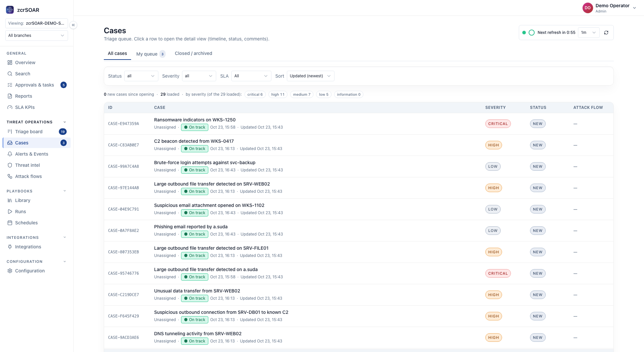Image resolution: width=644 pixels, height=352 pixels.
Task: Click the auto-refresh countdown ring
Action: click(532, 33)
